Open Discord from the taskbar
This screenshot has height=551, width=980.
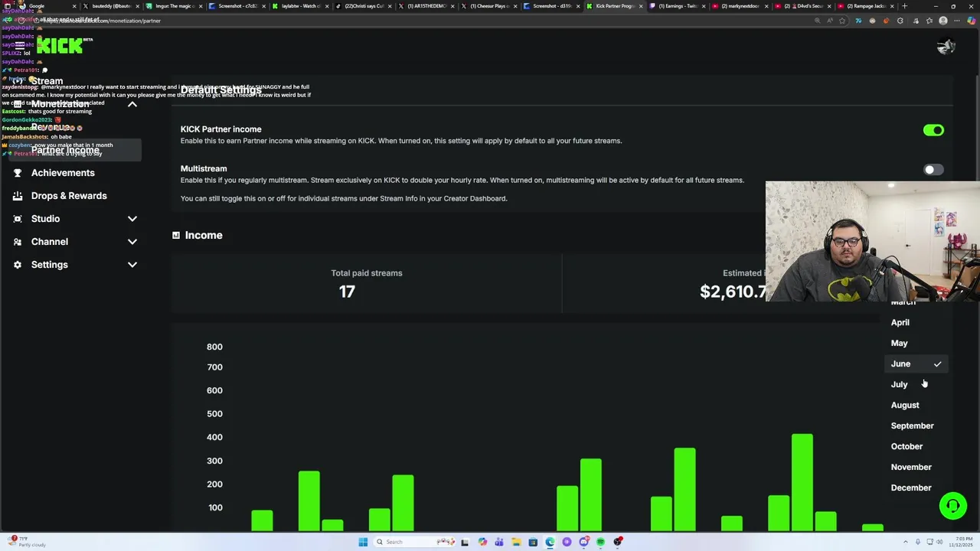(x=584, y=542)
